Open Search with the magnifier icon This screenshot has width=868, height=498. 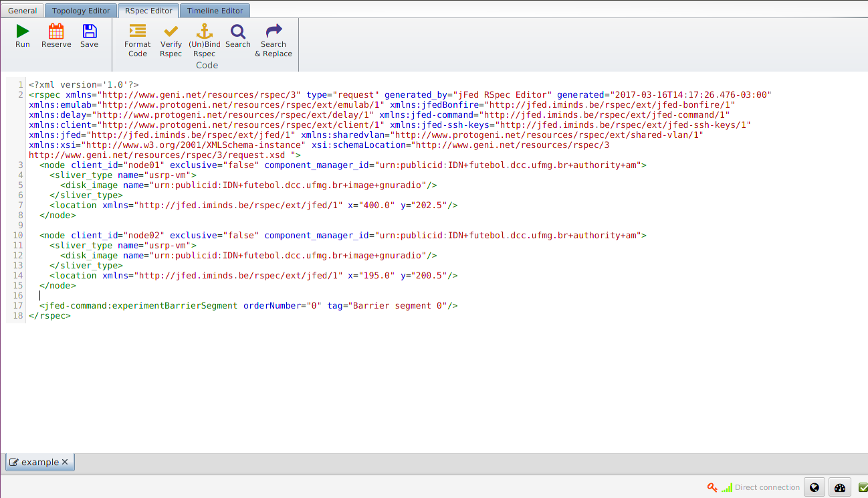click(x=237, y=31)
